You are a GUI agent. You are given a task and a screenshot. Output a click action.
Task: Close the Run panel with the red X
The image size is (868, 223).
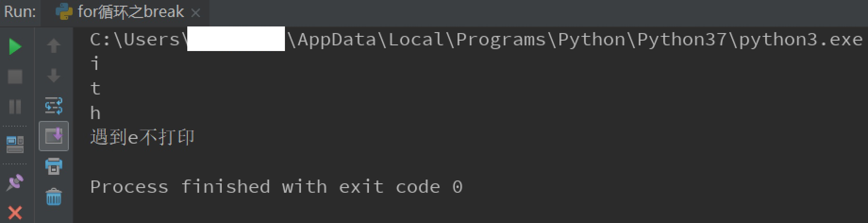(15, 212)
